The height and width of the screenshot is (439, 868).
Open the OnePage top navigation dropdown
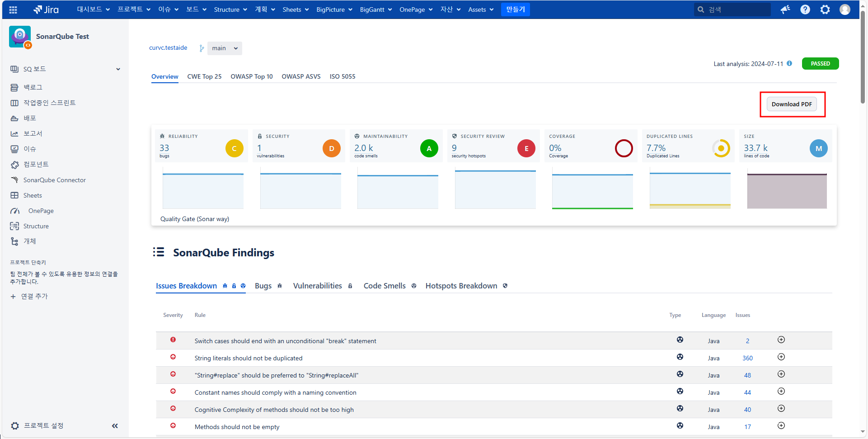[x=416, y=9]
